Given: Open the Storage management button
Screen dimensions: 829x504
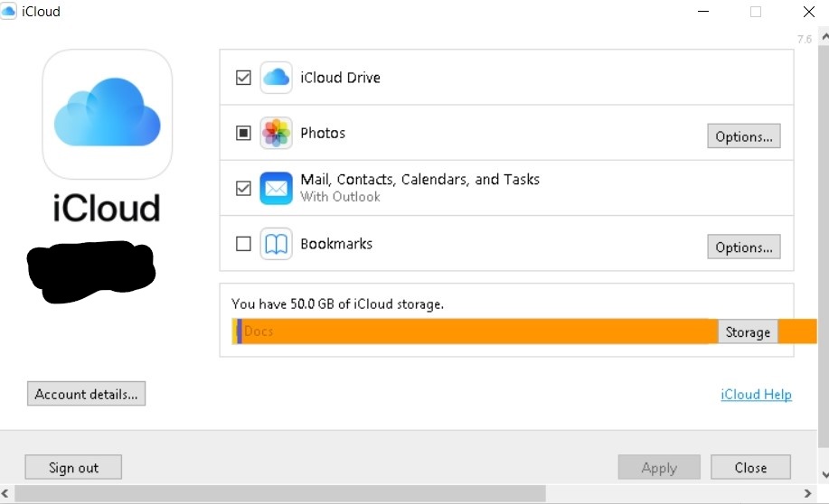Looking at the screenshot, I should coord(748,331).
